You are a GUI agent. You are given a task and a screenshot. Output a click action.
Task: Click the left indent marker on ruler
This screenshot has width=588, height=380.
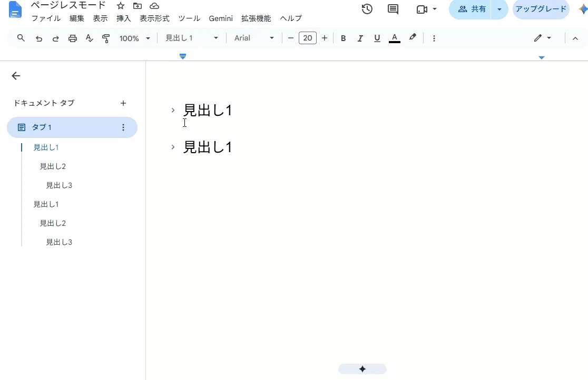tap(183, 56)
